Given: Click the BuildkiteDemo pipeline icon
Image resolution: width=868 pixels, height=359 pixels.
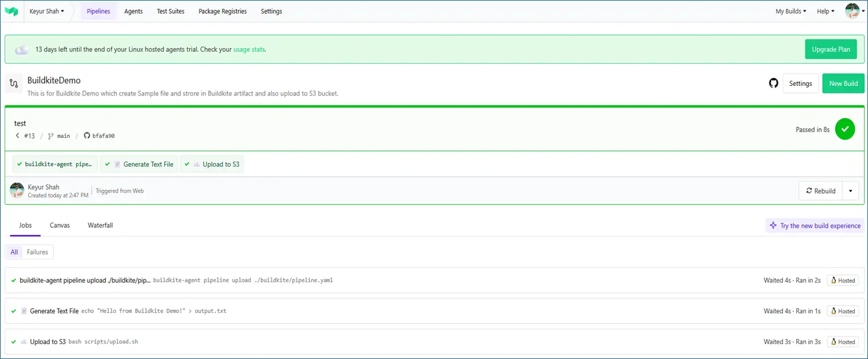Looking at the screenshot, I should click(14, 84).
